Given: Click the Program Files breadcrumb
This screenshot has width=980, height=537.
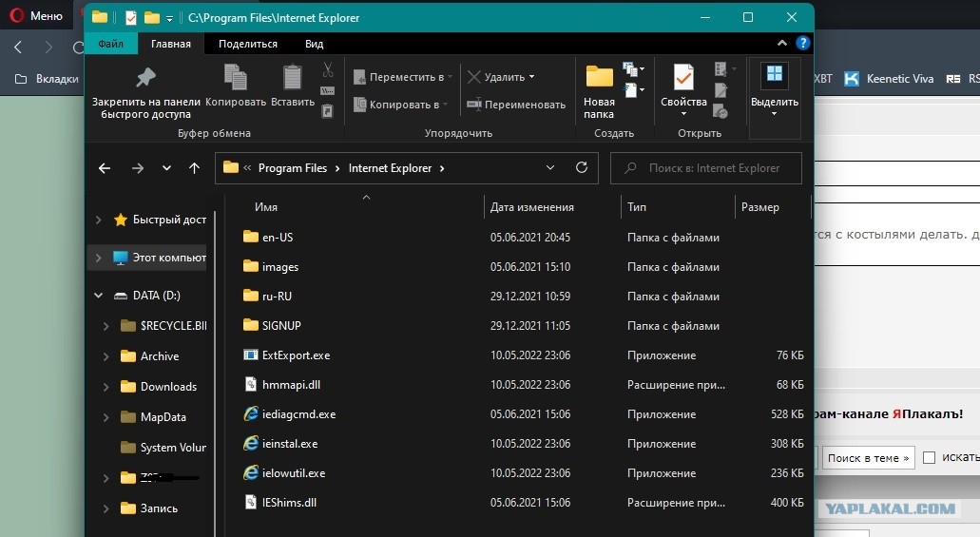Looking at the screenshot, I should [x=293, y=168].
